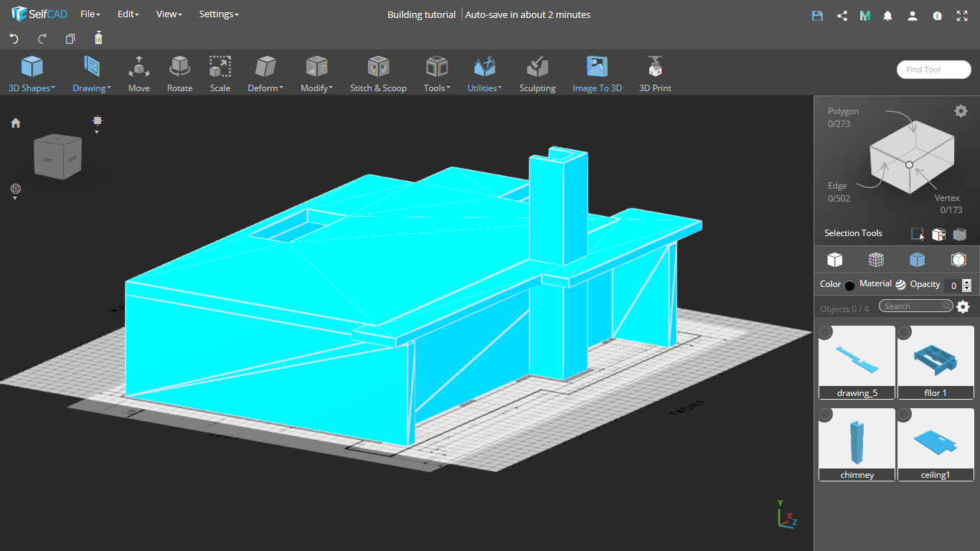
Task: Select the ceiling1 object thumbnail
Action: tap(936, 445)
